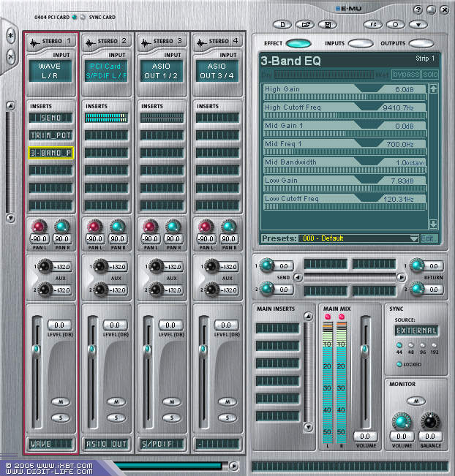Image resolution: width=455 pixels, height=476 pixels.
Task: Toggle the Monitor mute button
Action: coord(415,400)
